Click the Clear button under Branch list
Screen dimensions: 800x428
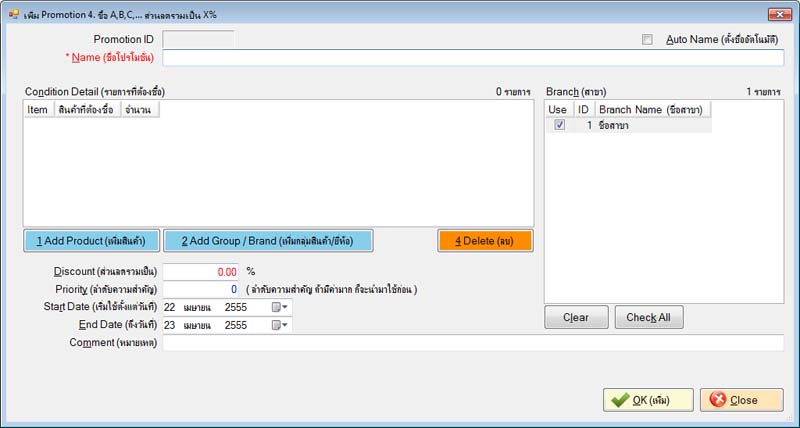click(575, 318)
